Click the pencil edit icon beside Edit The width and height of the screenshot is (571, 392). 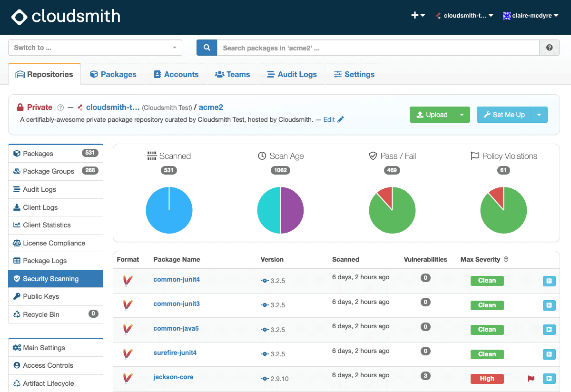340,120
